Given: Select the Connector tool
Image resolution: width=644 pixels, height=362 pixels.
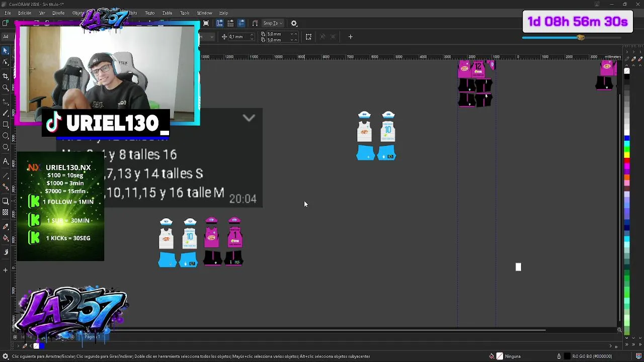Looking at the screenshot, I should 6,187.
